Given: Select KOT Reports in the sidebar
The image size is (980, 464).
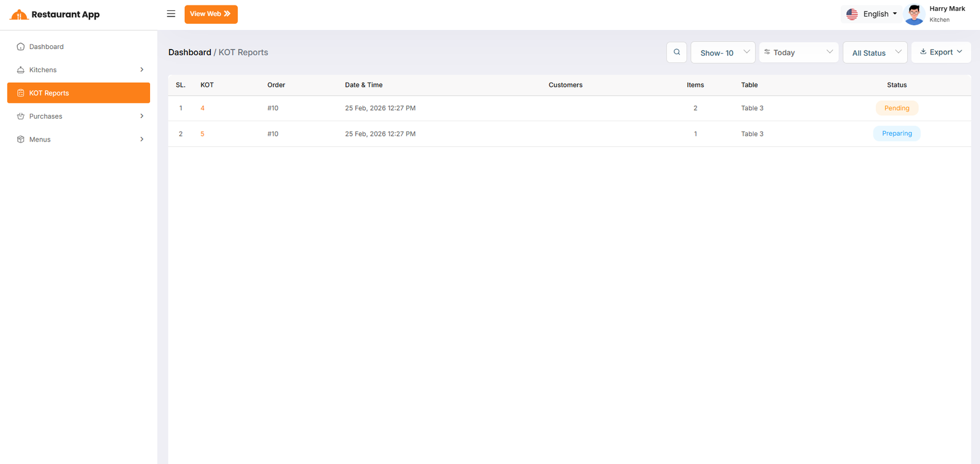Looking at the screenshot, I should click(78, 93).
